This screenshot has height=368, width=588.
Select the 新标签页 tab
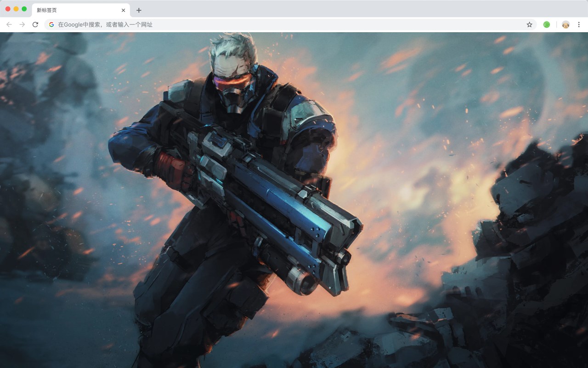click(81, 10)
